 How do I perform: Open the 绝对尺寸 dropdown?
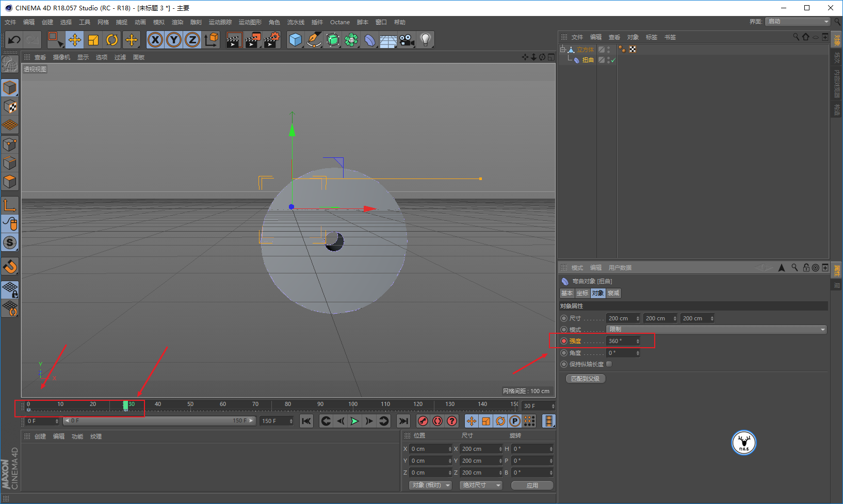click(481, 485)
